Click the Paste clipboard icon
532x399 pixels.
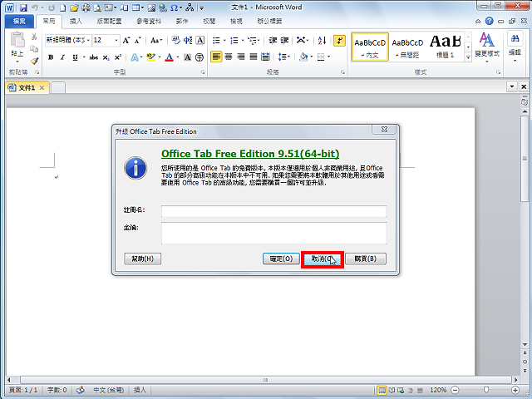tap(17, 40)
